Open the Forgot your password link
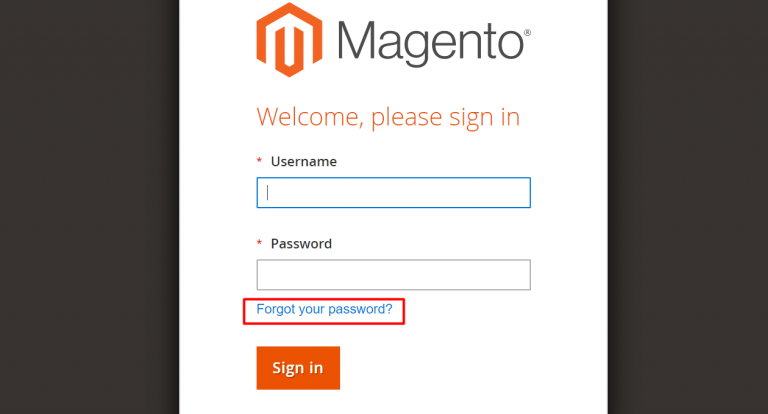 coord(324,309)
